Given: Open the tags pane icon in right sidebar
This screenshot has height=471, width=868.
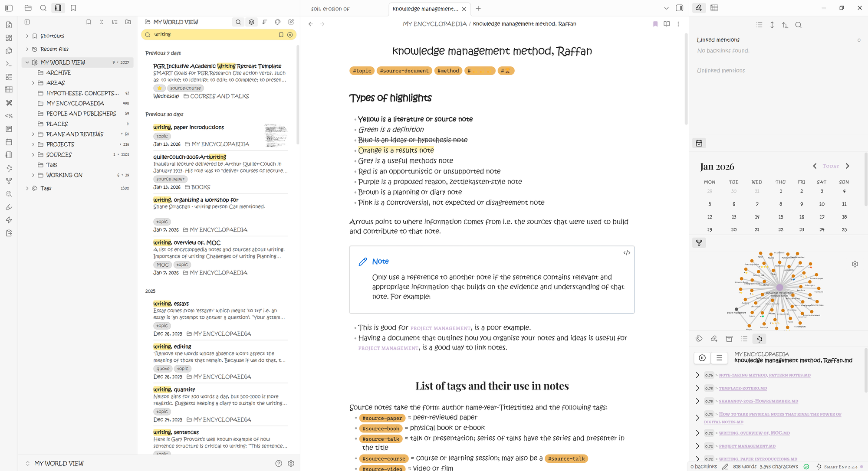Looking at the screenshot, I should click(699, 339).
